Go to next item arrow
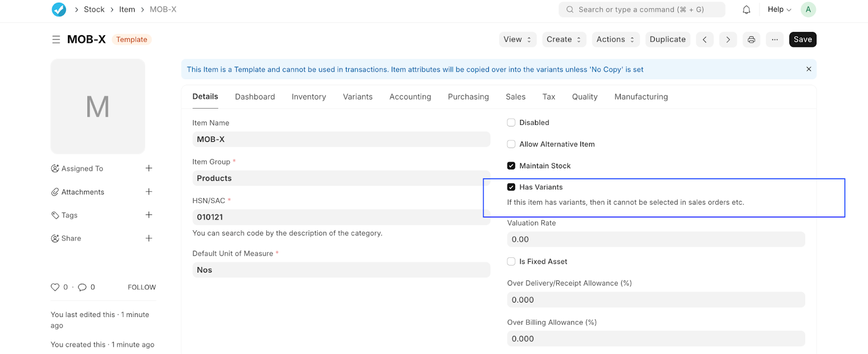 728,40
